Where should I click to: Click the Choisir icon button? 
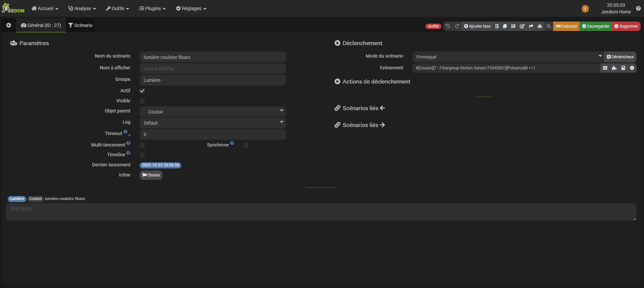(151, 175)
